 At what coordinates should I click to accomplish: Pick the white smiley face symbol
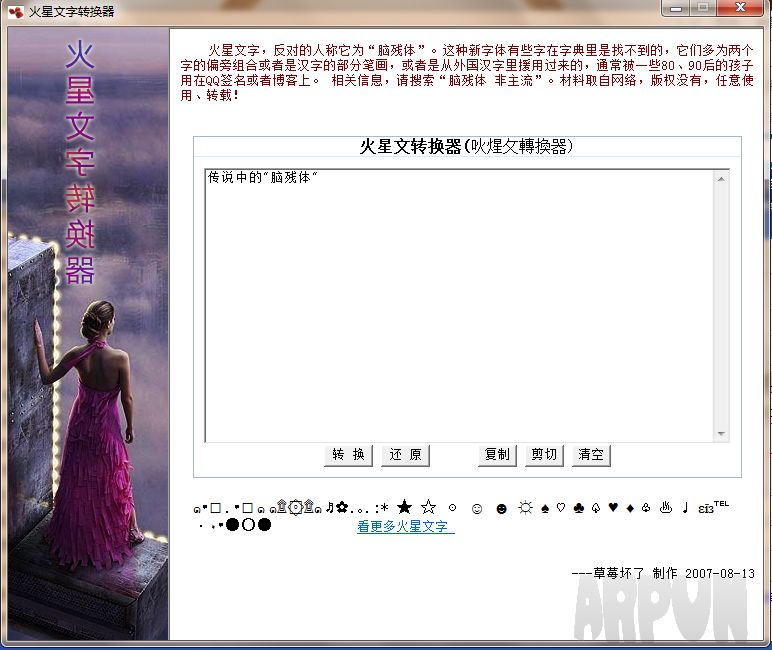(x=477, y=509)
